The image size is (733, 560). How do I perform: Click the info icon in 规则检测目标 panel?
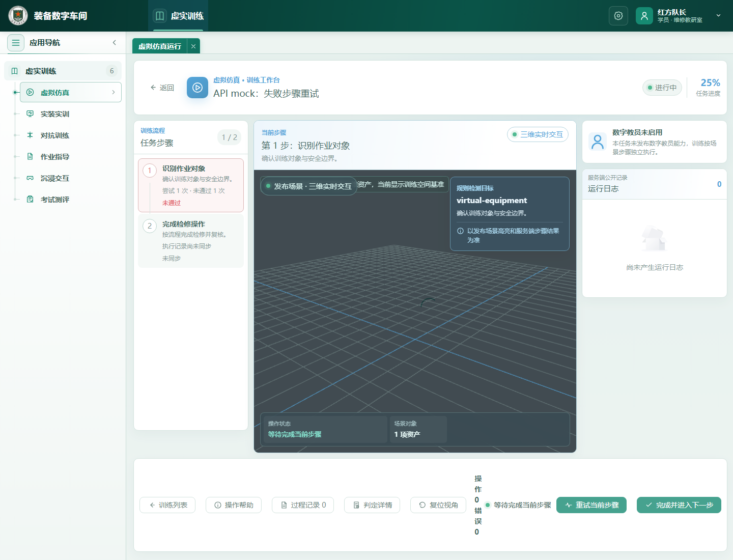point(460,231)
